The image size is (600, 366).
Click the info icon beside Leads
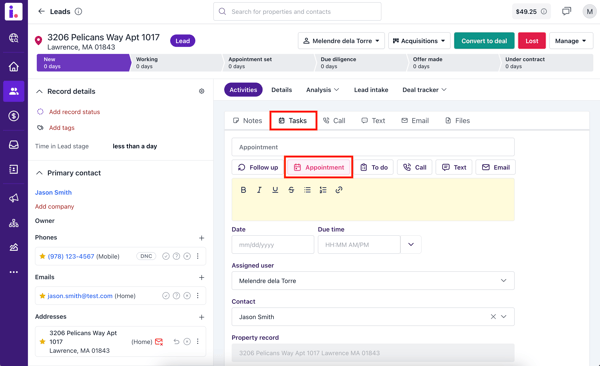click(78, 11)
